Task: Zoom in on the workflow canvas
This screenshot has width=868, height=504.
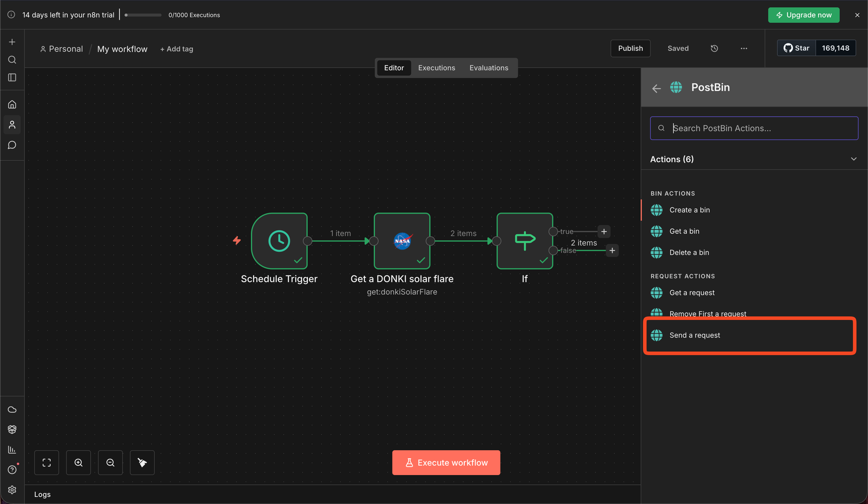Action: [78, 462]
